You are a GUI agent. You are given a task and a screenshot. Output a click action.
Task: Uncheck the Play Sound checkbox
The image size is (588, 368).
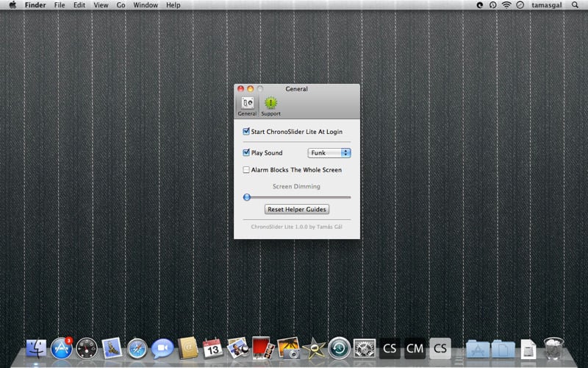[246, 152]
